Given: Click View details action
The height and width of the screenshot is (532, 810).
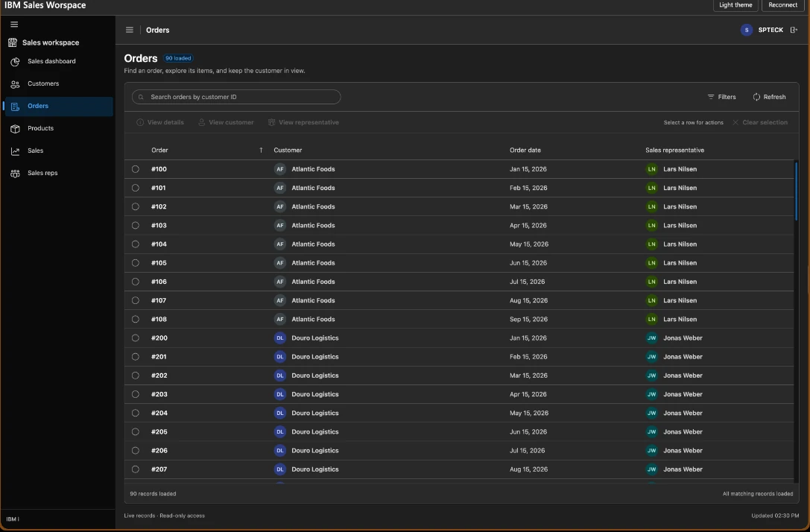Looking at the screenshot, I should tap(160, 122).
